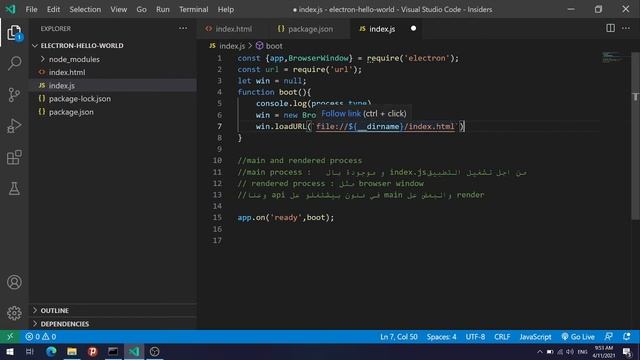Click the Follow link tooltip text
The height and width of the screenshot is (360, 640).
point(341,113)
